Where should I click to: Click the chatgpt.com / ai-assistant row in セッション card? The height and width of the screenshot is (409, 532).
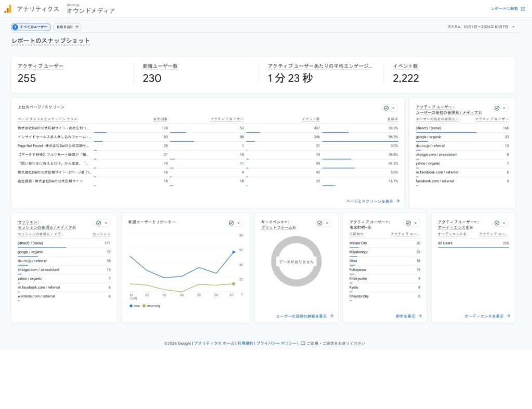tap(64, 270)
